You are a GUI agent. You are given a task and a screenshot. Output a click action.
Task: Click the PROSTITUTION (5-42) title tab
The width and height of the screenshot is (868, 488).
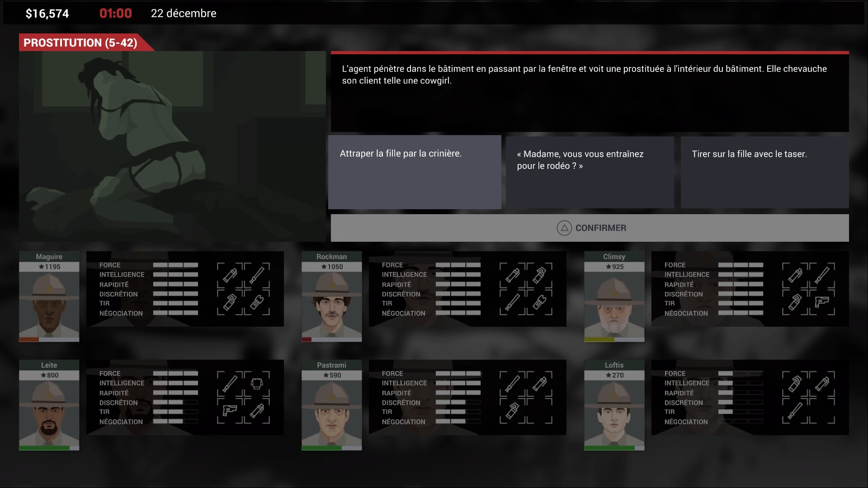coord(86,42)
